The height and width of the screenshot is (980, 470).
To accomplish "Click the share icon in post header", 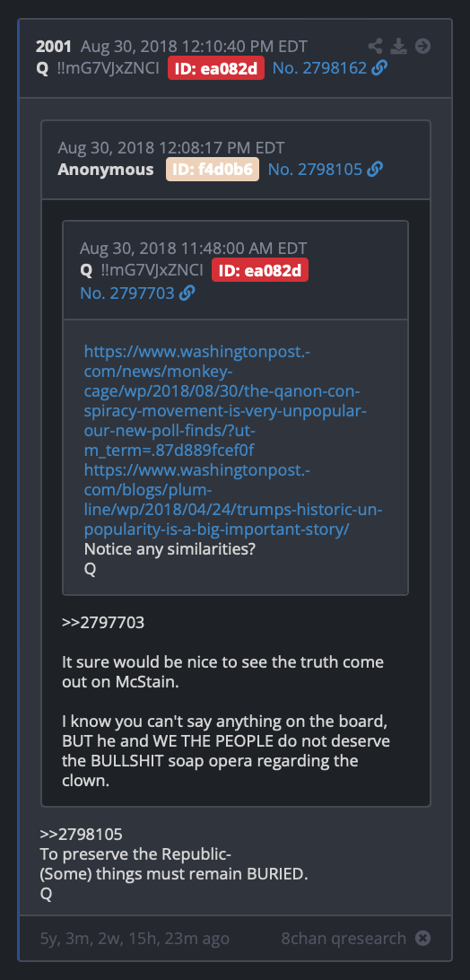I will [375, 47].
